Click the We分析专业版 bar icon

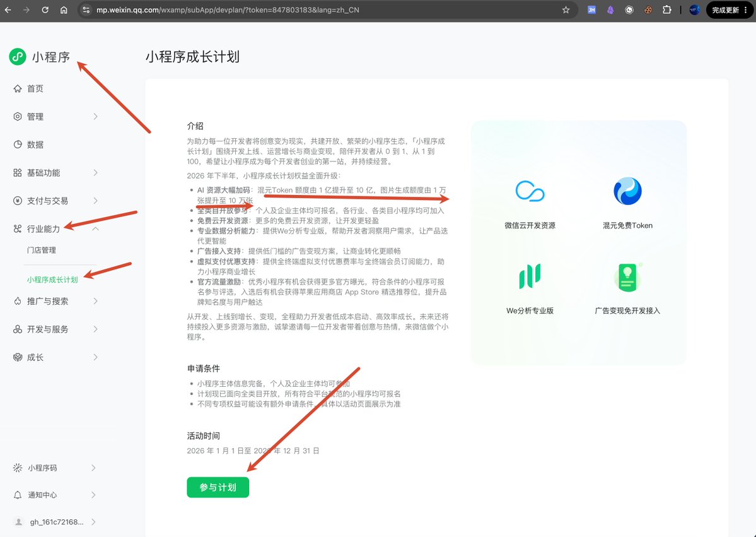pyautogui.click(x=530, y=276)
